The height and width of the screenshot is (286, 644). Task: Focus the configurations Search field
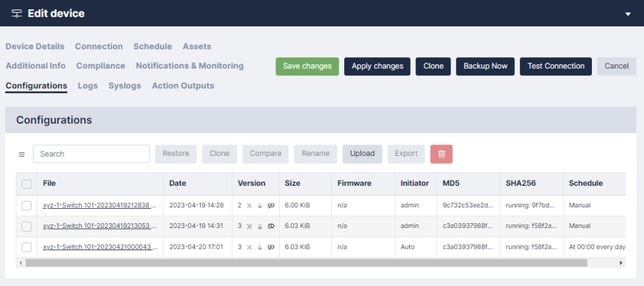pyautogui.click(x=91, y=154)
